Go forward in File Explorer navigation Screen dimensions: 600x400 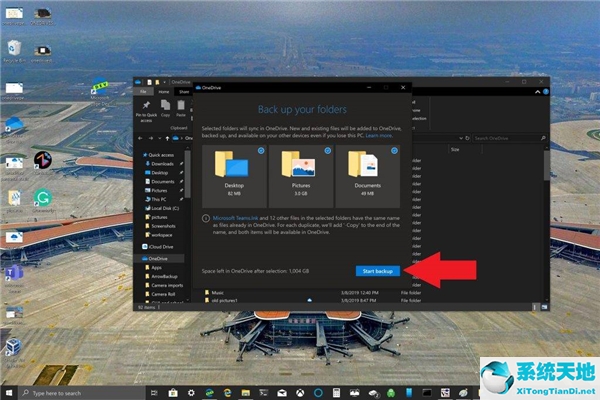point(150,138)
